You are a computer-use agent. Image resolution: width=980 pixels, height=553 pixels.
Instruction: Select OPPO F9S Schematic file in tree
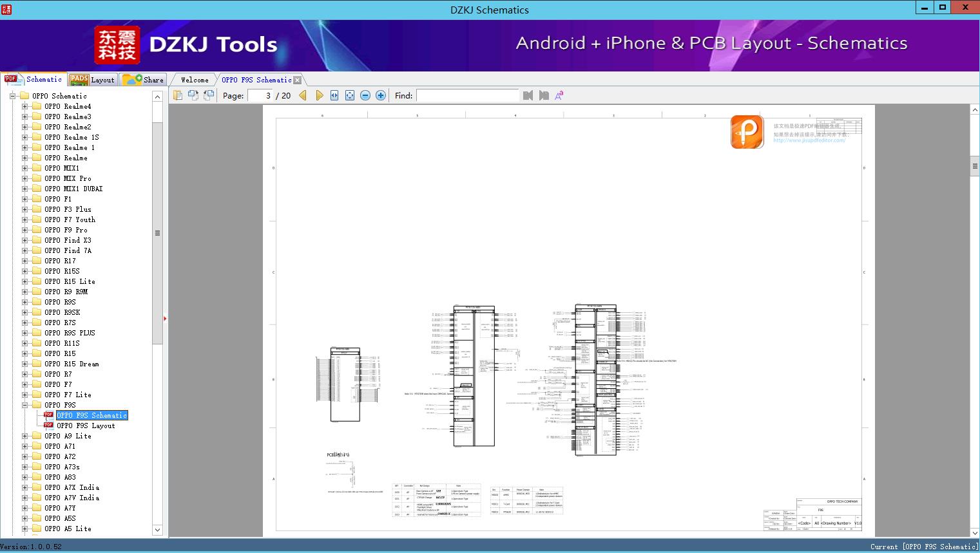tap(92, 415)
